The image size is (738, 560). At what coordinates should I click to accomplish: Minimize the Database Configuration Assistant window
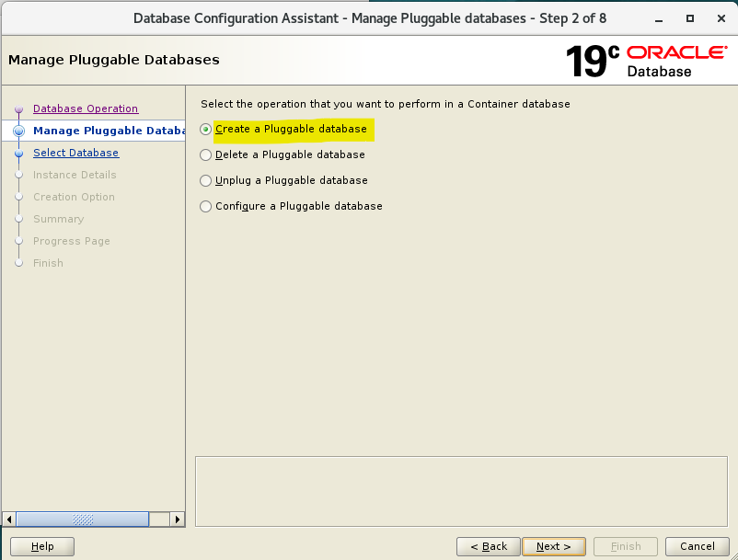tap(659, 18)
